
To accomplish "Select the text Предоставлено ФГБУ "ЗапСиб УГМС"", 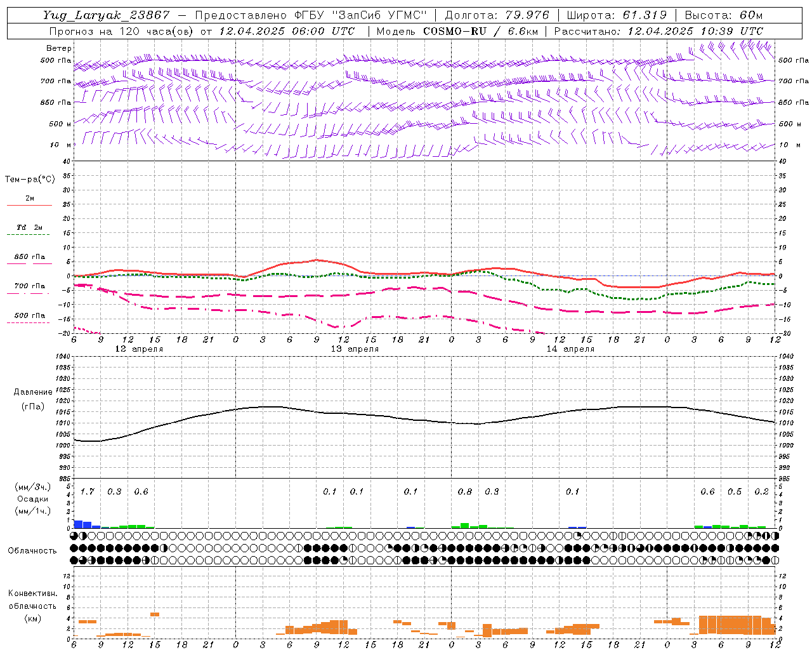I will coord(311,15).
